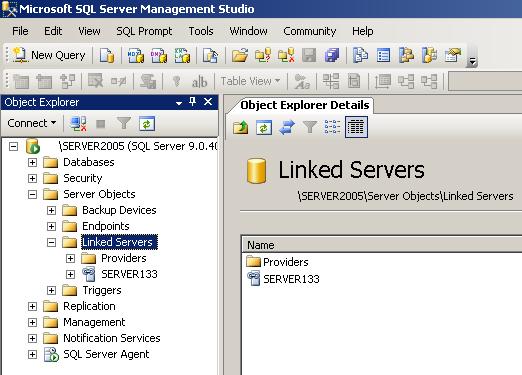Image resolution: width=522 pixels, height=375 pixels.
Task: Switch Details pane to List view icon
Action: (332, 127)
